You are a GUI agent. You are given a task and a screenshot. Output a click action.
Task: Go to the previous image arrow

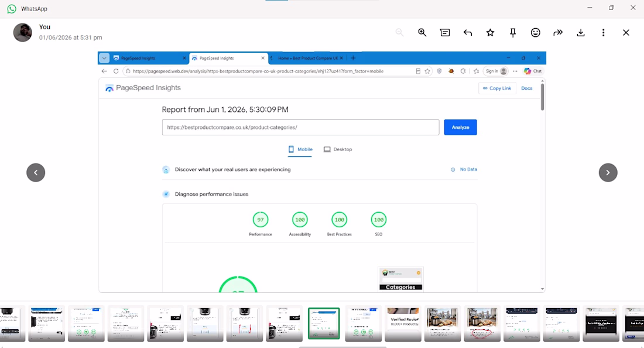[36, 173]
